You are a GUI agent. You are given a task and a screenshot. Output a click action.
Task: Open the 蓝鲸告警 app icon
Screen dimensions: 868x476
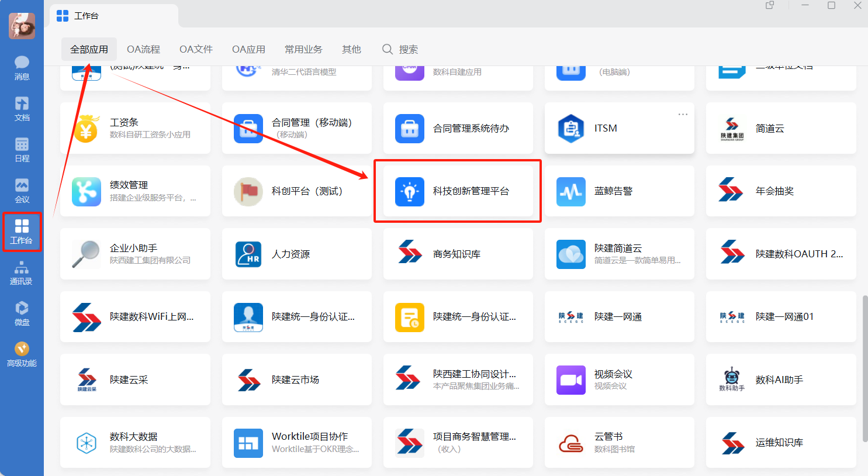tap(570, 191)
